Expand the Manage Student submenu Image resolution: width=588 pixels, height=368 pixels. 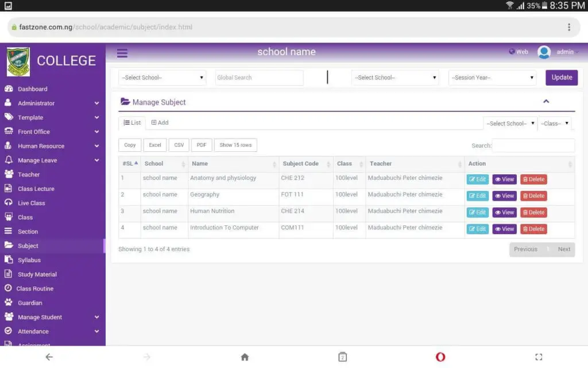click(x=96, y=317)
